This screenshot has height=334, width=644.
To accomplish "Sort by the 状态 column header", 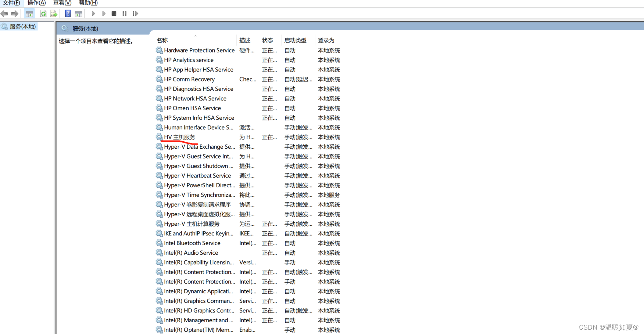I will point(267,40).
